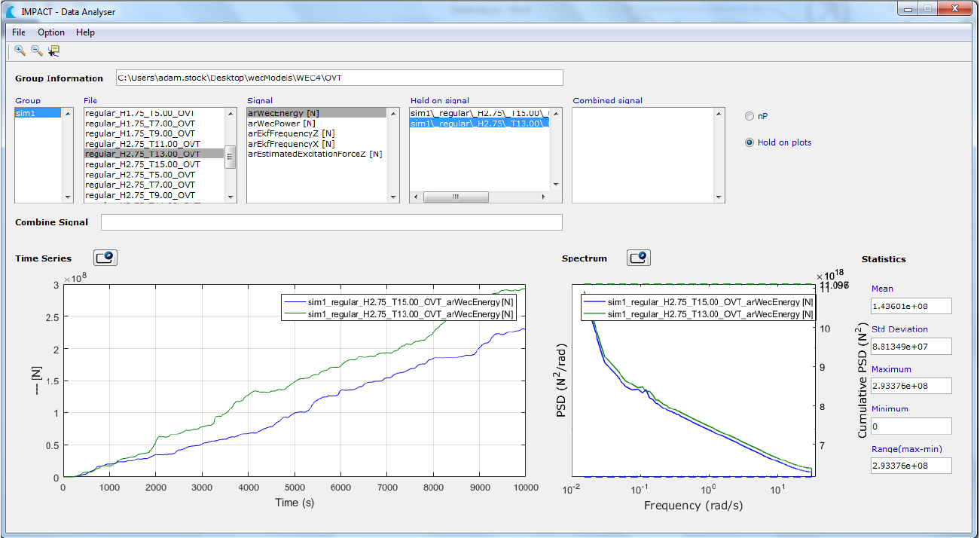The image size is (980, 538).
Task: Select the Zoom Out magnifier tool
Action: coord(36,50)
